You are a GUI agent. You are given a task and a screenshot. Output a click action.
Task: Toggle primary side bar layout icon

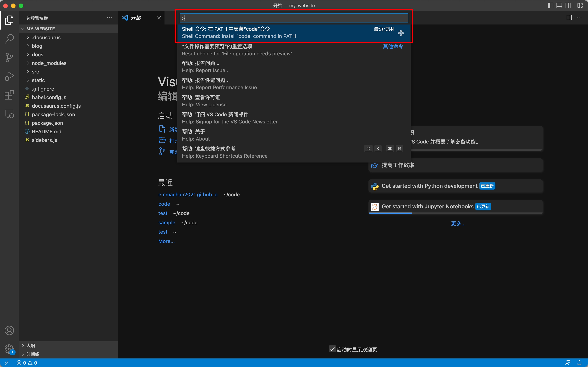click(550, 5)
